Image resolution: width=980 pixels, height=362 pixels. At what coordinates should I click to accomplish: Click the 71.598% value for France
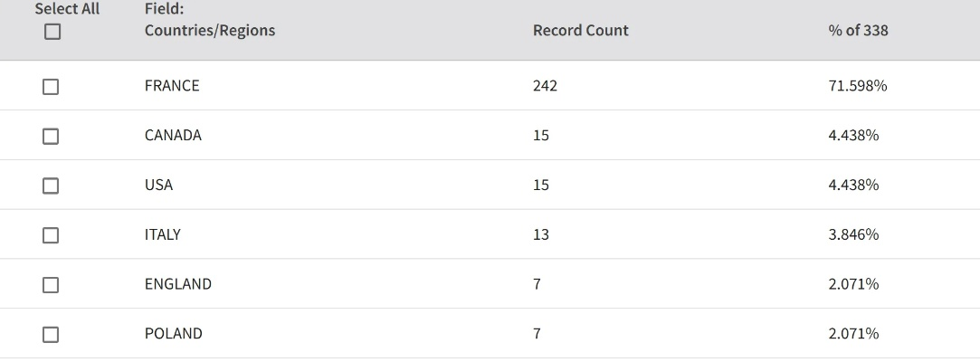(857, 86)
